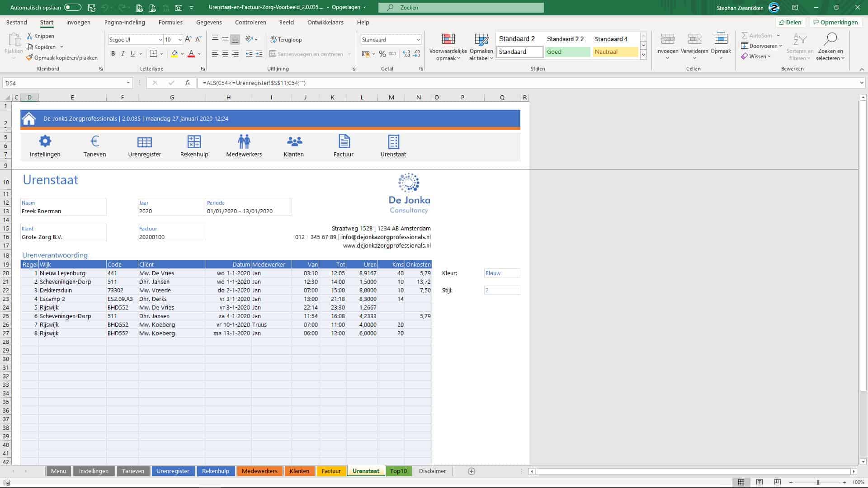Switch to the Urenregister sheet tab
868x488 pixels.
(x=173, y=471)
